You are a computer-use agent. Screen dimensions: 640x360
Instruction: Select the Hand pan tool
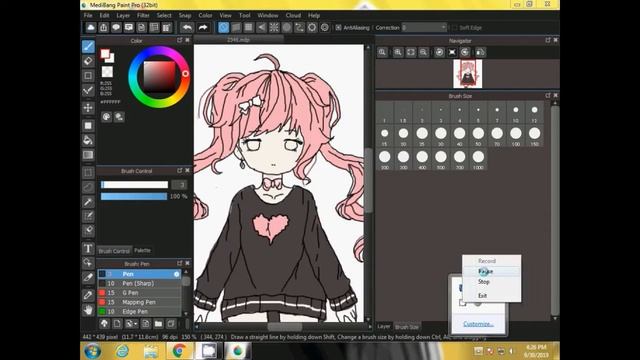click(x=88, y=310)
